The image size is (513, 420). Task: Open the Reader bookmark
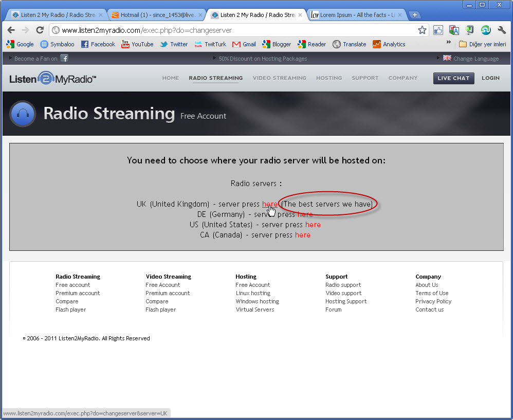[312, 44]
